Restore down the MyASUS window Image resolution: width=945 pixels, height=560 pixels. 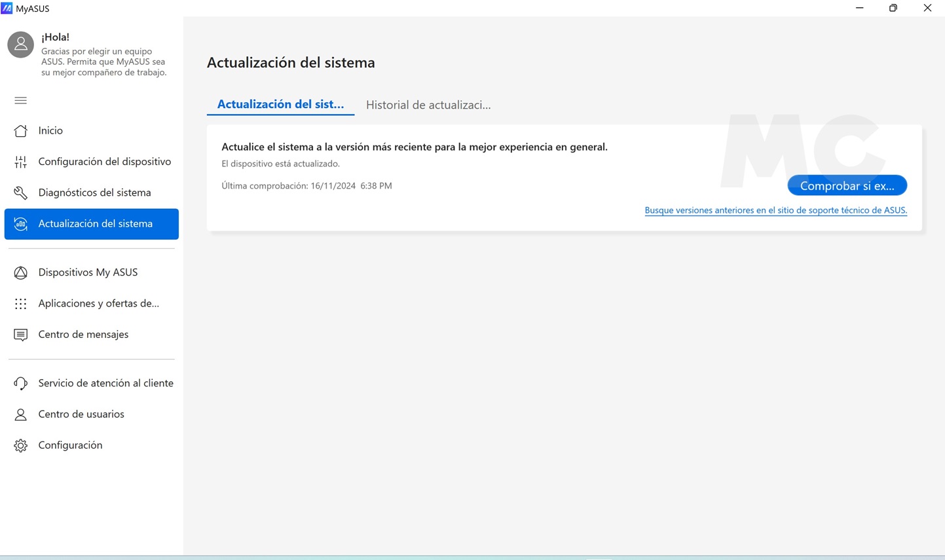click(893, 8)
